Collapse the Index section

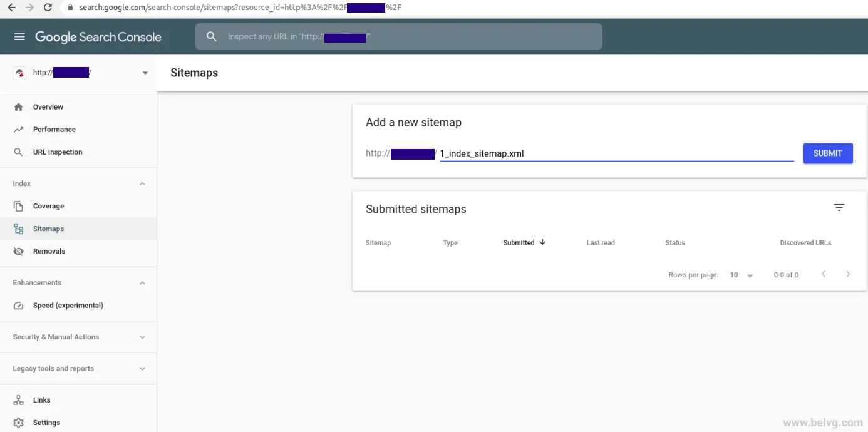[x=142, y=183]
